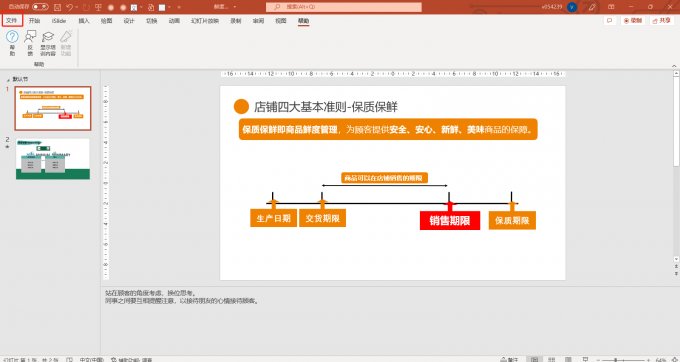Viewport: 680px width, 362px height.
Task: Collapse the default section (默认节) in slide panel
Action: click(x=8, y=80)
